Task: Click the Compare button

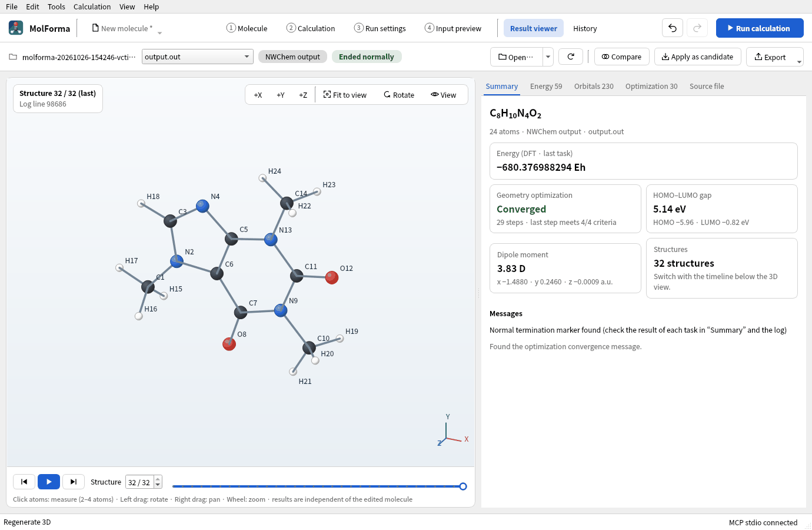Action: click(x=622, y=57)
